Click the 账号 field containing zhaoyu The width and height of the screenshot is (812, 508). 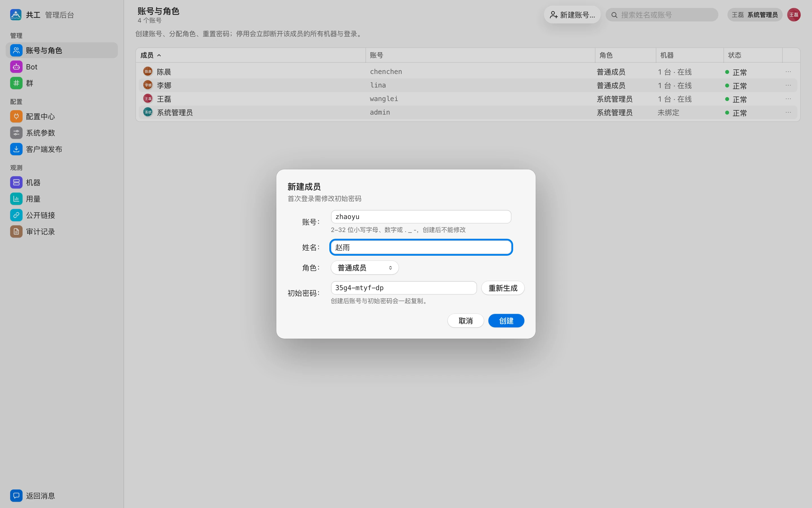click(x=421, y=217)
